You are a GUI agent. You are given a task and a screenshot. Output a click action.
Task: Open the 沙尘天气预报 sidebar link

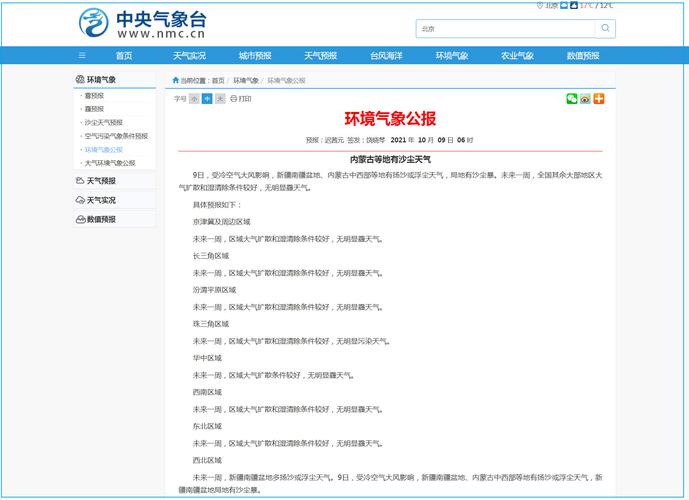[x=104, y=122]
